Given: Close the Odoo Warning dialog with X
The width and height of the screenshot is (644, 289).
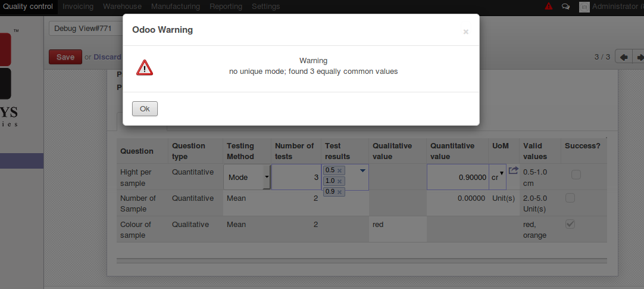Looking at the screenshot, I should [466, 32].
